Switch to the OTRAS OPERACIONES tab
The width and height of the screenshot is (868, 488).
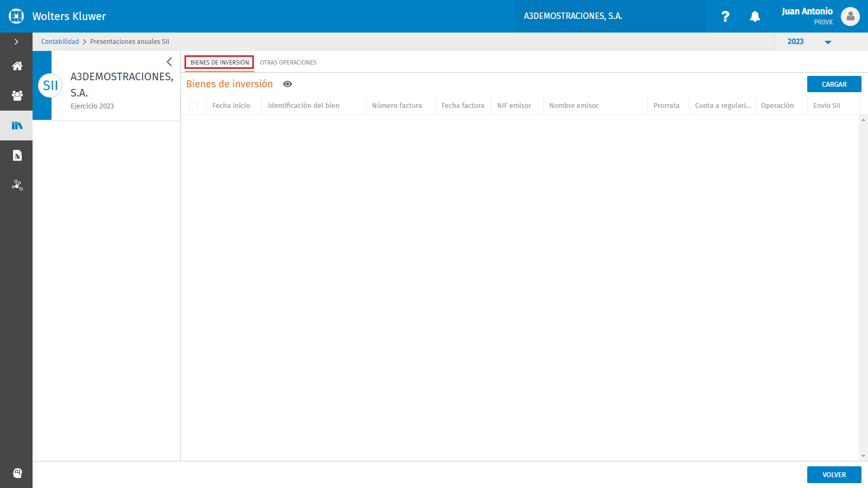(x=288, y=62)
